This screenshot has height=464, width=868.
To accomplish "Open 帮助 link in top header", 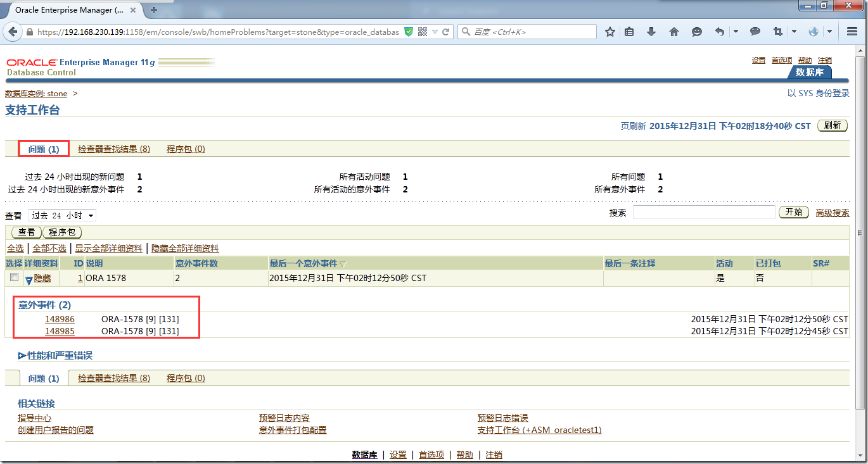I will [x=805, y=60].
